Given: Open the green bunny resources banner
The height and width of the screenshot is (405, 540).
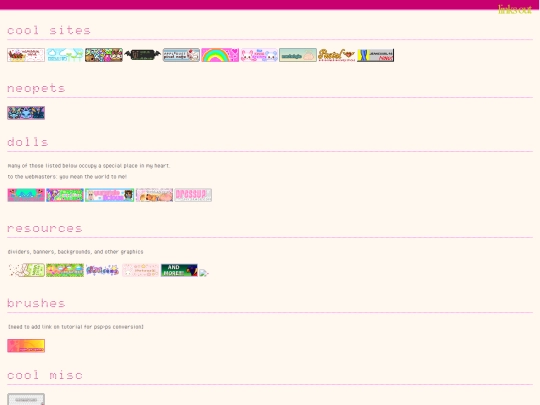Looking at the screenshot, I should 26,270.
